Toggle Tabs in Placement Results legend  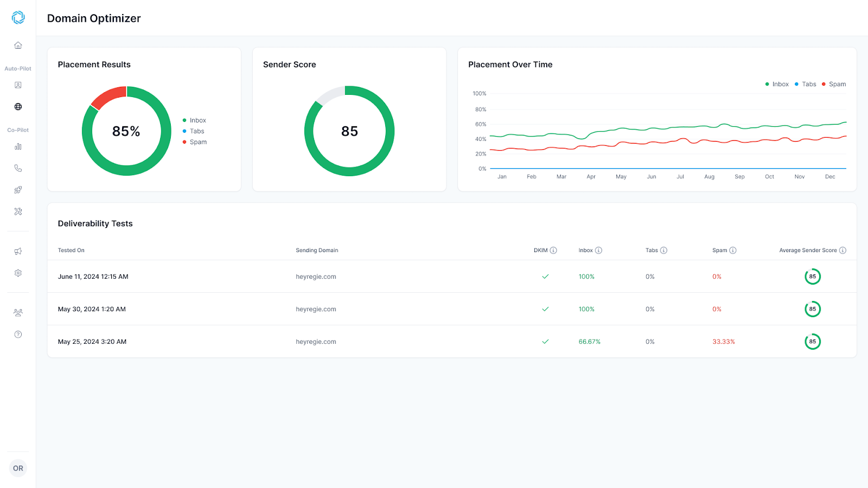coord(196,131)
